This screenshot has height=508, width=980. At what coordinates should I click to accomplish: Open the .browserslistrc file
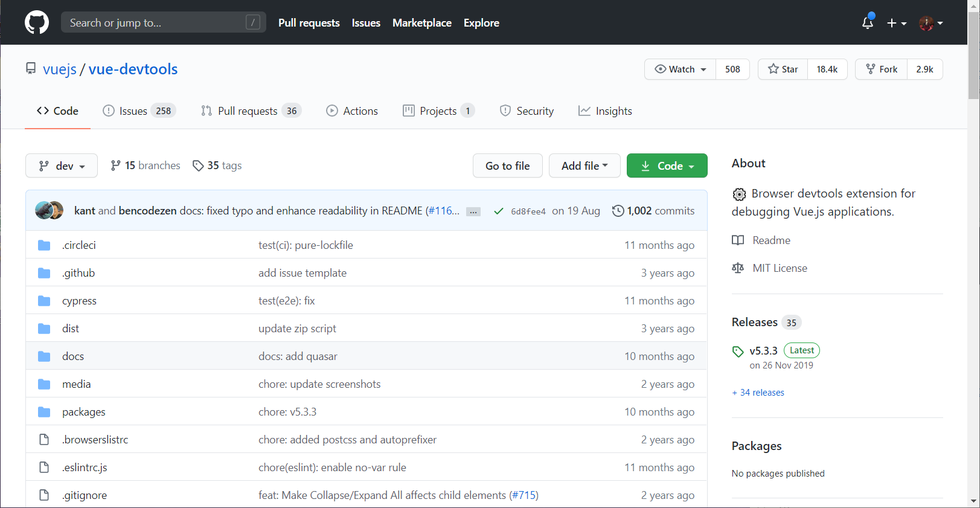[x=95, y=439]
